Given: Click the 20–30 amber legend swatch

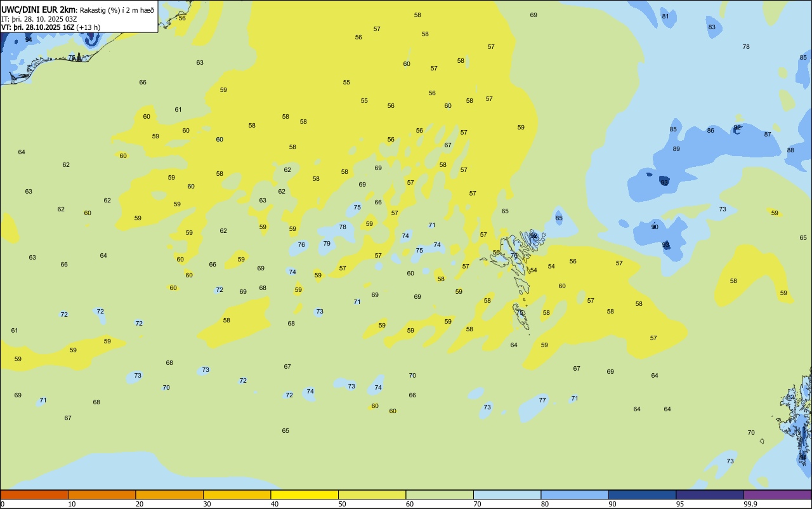Looking at the screenshot, I should pos(169,494).
